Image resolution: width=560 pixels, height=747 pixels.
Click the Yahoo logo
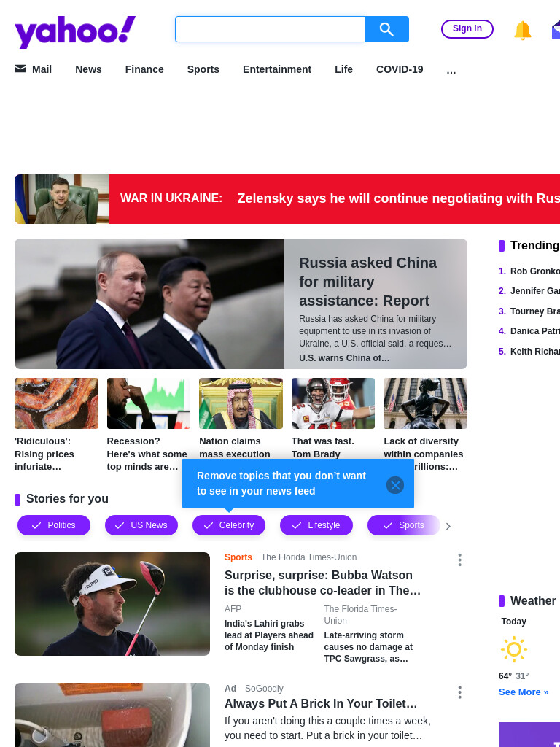[x=75, y=31]
